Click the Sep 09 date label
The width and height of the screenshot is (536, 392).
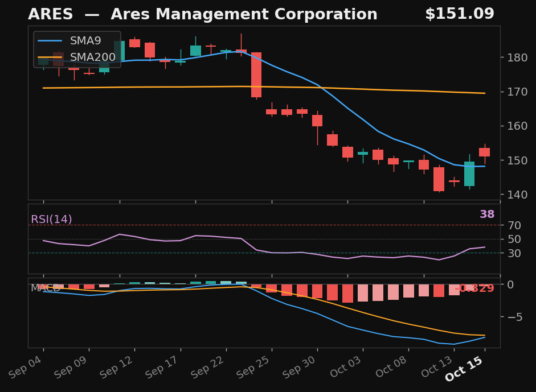[71, 367]
